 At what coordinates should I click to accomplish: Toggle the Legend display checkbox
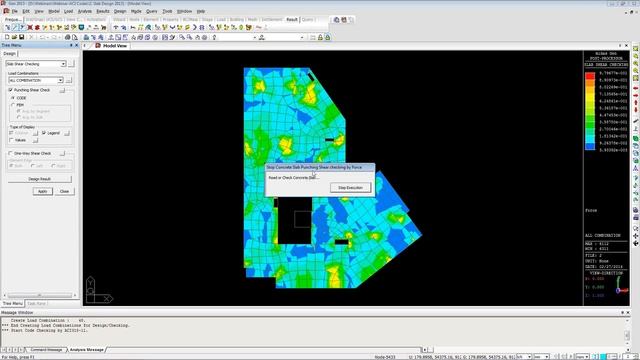click(x=44, y=133)
